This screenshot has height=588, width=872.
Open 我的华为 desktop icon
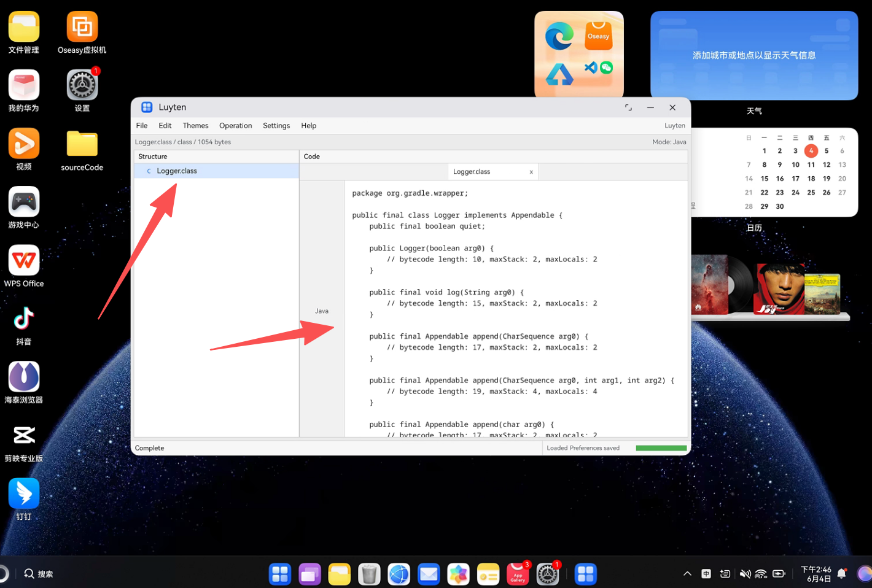pos(24,91)
